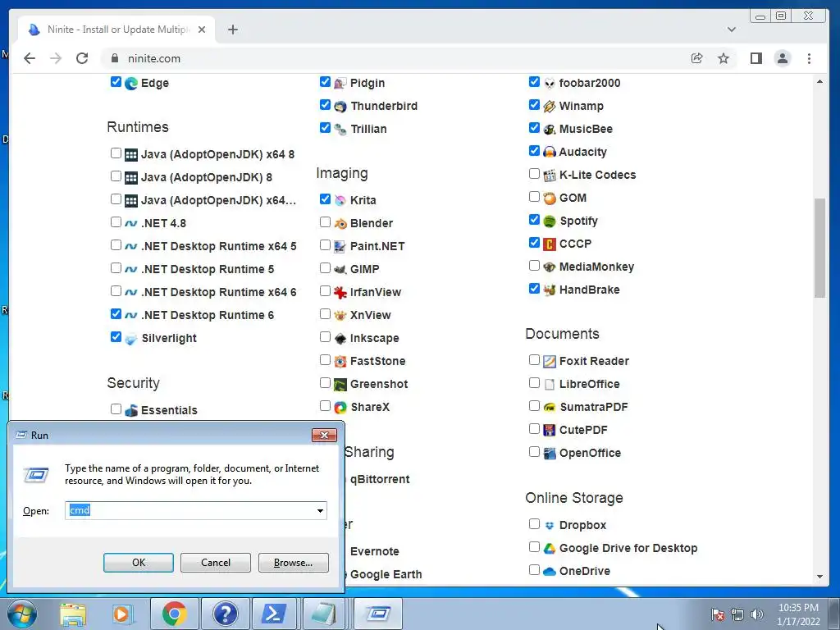The width and height of the screenshot is (840, 630).
Task: Click the Google Drive icon
Action: (x=549, y=549)
